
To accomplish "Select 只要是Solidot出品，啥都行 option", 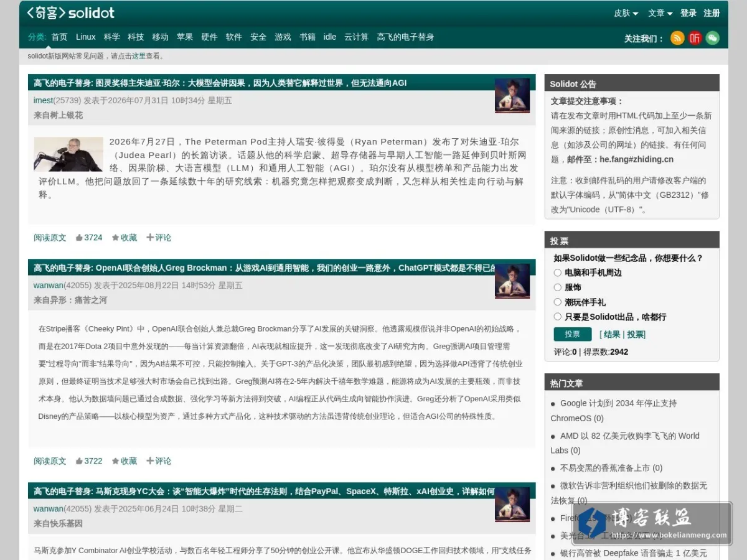I will point(558,317).
